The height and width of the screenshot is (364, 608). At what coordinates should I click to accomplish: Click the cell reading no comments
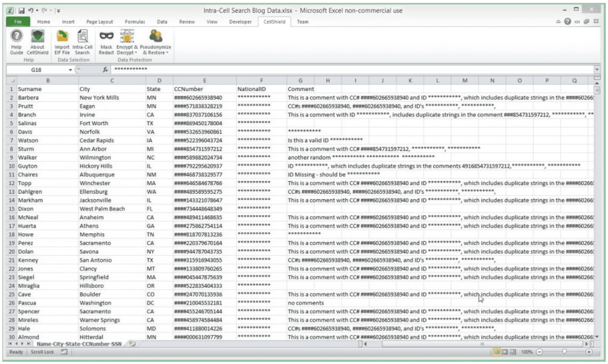(x=300, y=303)
